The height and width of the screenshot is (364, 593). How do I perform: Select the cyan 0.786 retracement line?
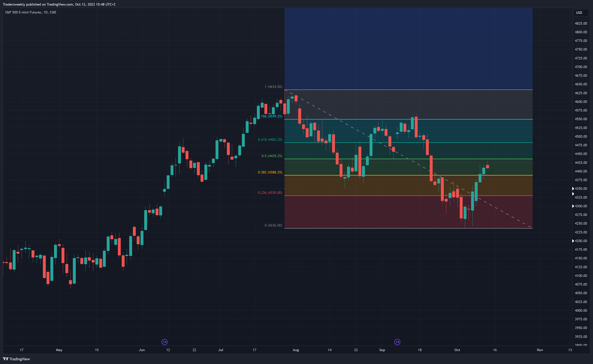408,119
